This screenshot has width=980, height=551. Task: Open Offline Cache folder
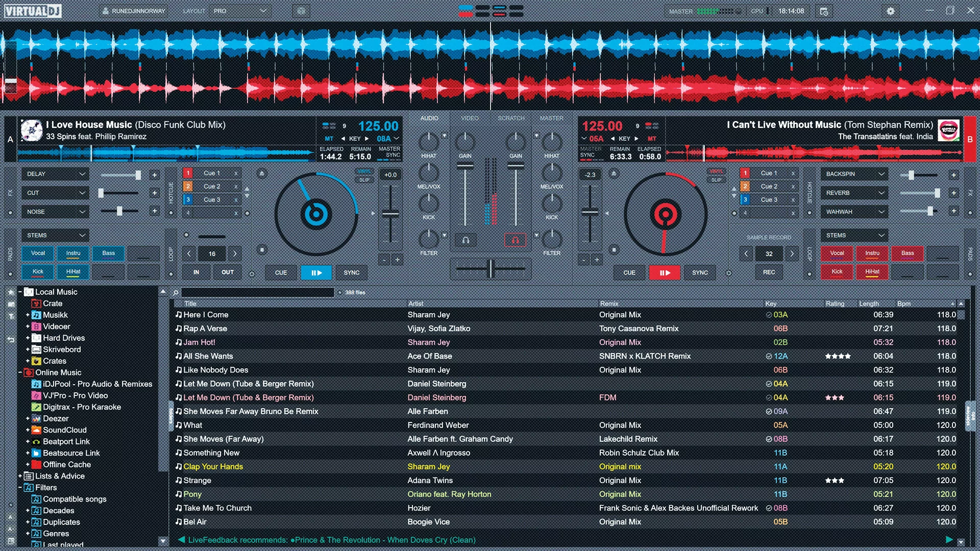[x=66, y=464]
